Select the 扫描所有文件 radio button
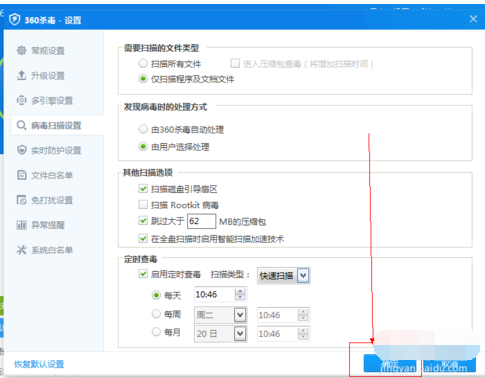This screenshot has height=378, width=485. pos(143,63)
